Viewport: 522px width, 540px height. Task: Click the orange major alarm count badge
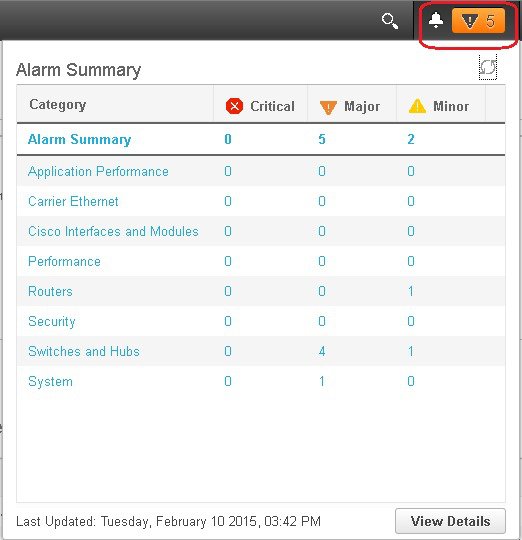[478, 21]
